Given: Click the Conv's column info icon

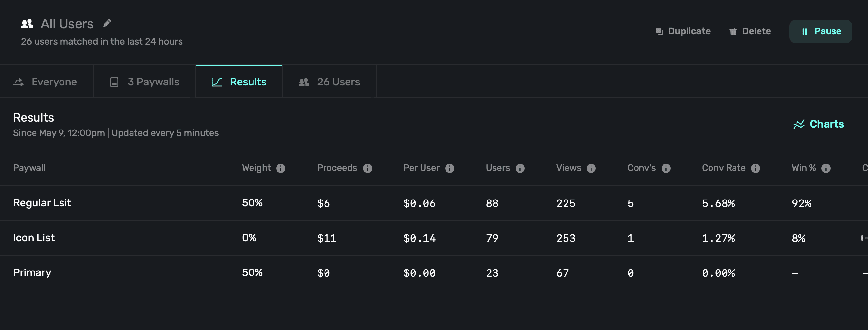Looking at the screenshot, I should [666, 168].
